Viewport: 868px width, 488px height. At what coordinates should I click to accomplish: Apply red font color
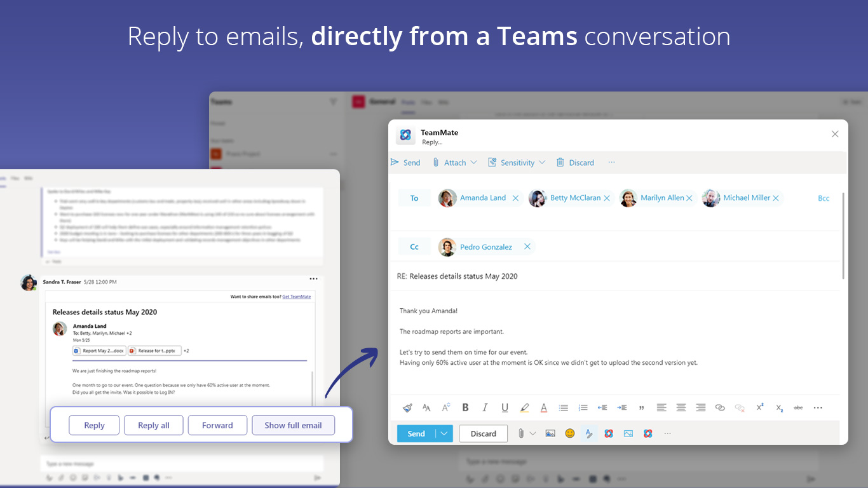[544, 407]
